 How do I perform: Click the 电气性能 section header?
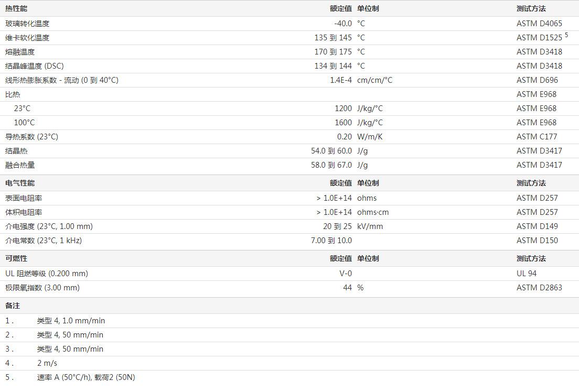pyautogui.click(x=20, y=183)
